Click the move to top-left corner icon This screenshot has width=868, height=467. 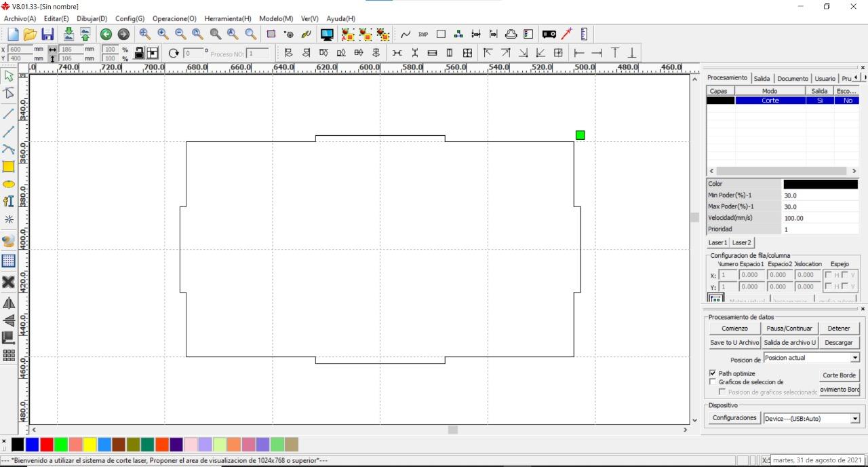[488, 53]
